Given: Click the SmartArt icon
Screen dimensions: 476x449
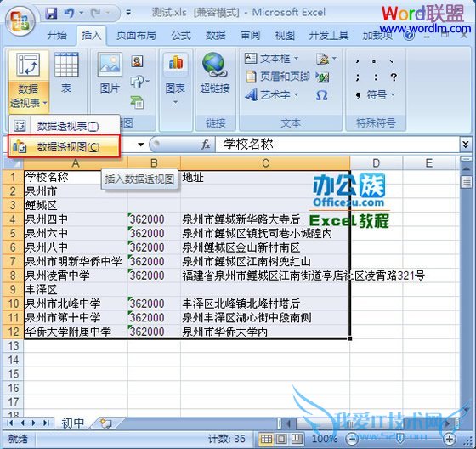Looking at the screenshot, I should 137,102.
